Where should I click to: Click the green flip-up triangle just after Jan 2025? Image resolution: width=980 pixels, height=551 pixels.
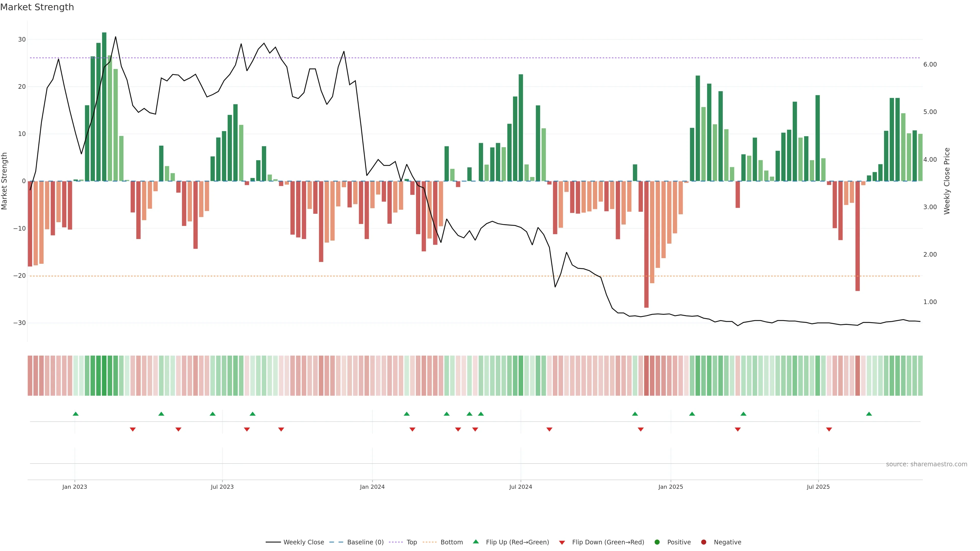point(692,414)
